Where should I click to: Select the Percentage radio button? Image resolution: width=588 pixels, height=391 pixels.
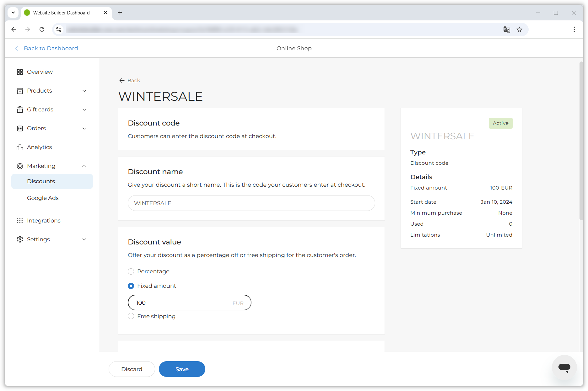[x=131, y=271]
